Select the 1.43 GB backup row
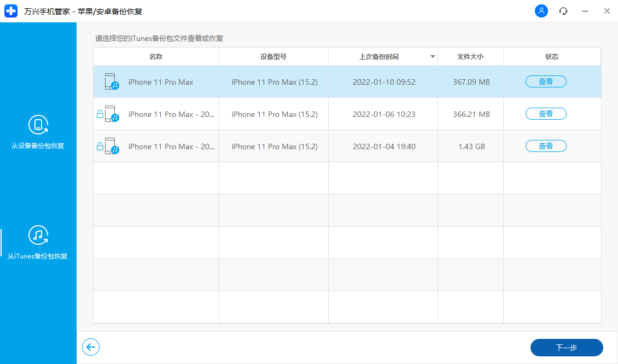 click(273, 146)
